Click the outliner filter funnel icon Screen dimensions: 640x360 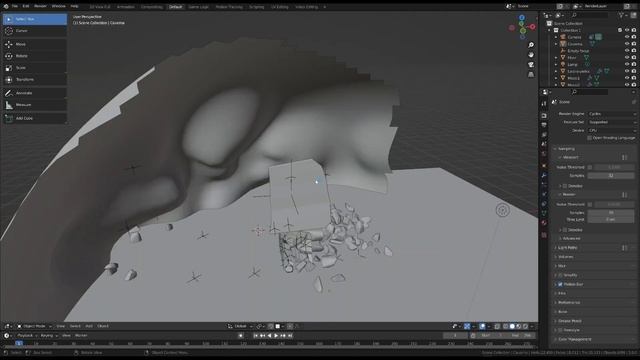pyautogui.click(x=621, y=15)
